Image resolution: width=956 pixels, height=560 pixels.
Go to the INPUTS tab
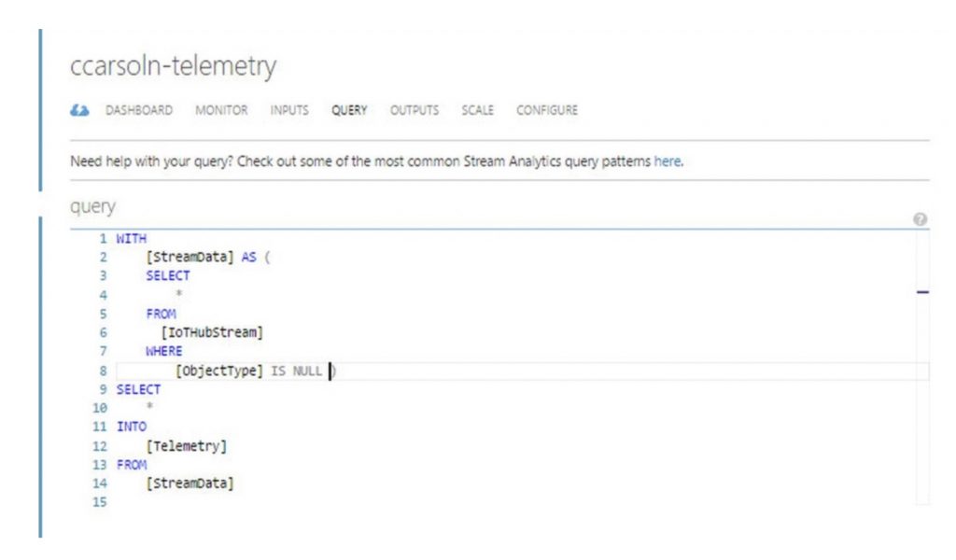pyautogui.click(x=289, y=110)
